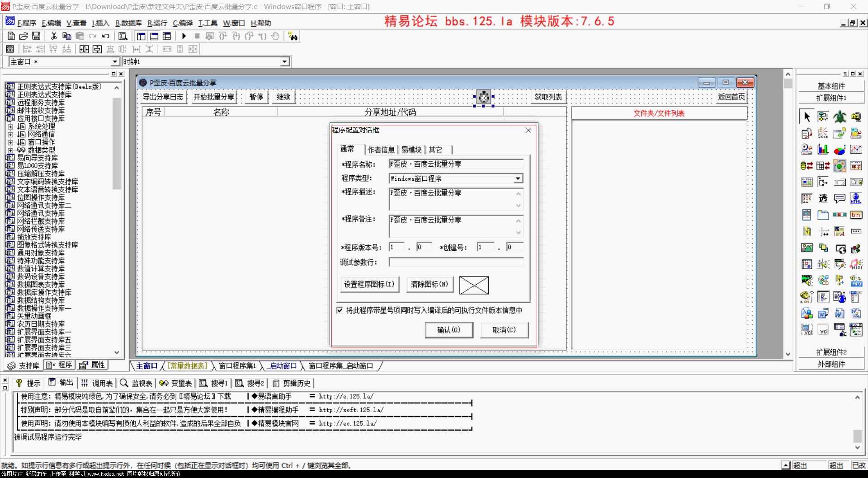Expand the 数据类型 tree node
The height and width of the screenshot is (478, 868).
pyautogui.click(x=10, y=150)
